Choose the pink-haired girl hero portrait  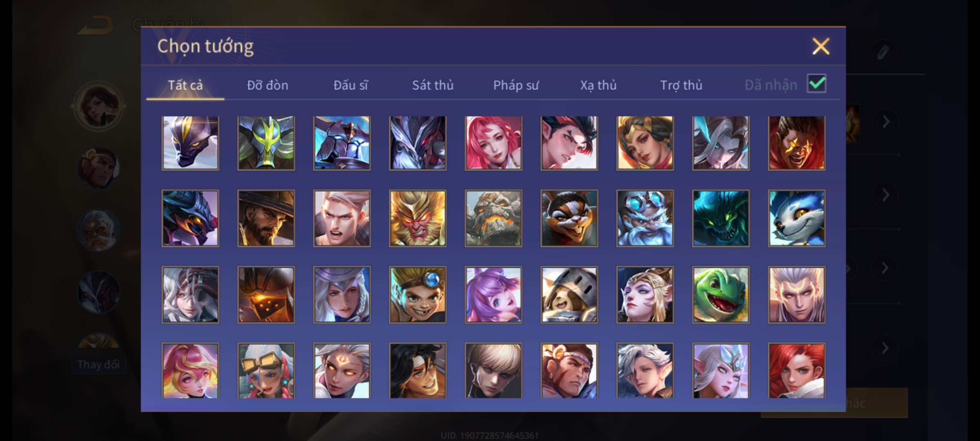[493, 143]
